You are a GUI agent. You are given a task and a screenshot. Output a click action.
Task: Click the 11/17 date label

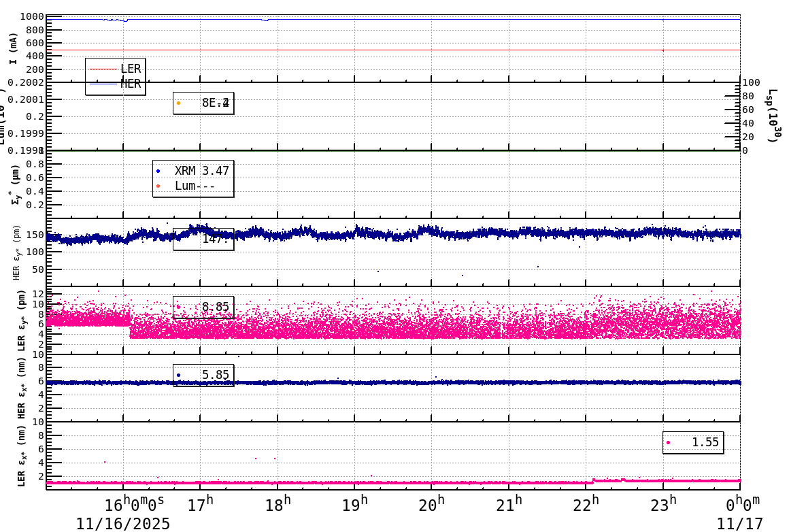(740, 523)
